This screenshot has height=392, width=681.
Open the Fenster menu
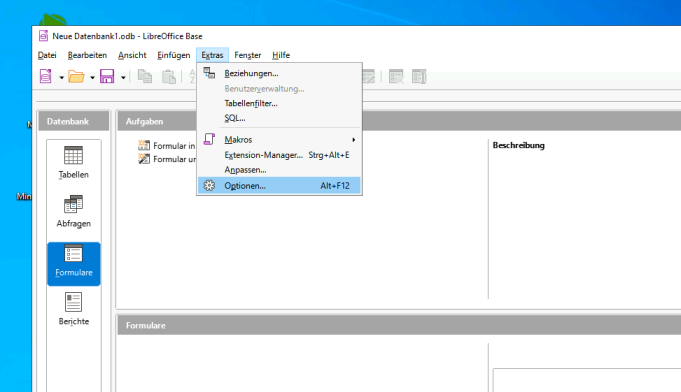click(x=248, y=55)
